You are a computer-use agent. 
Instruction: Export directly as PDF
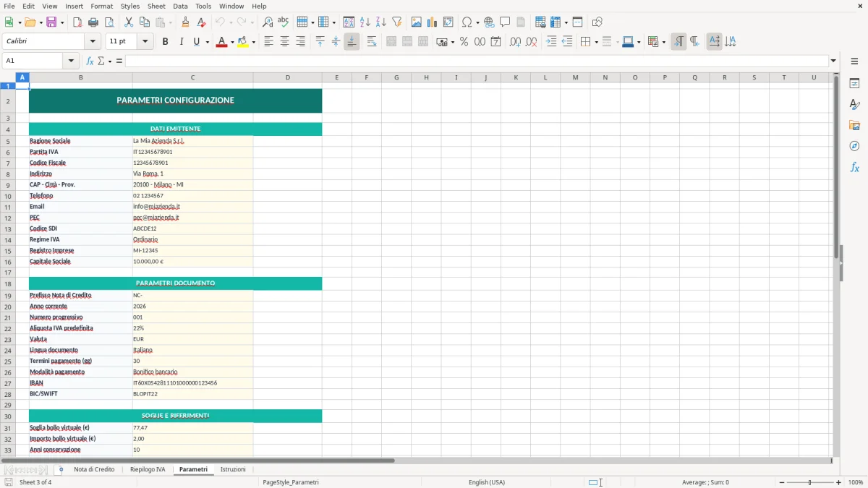[x=77, y=22]
